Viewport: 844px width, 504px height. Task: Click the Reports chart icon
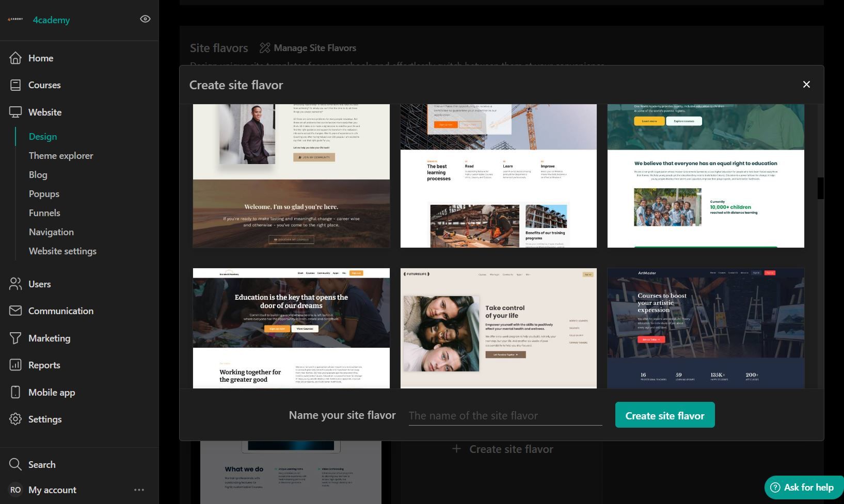pos(15,365)
